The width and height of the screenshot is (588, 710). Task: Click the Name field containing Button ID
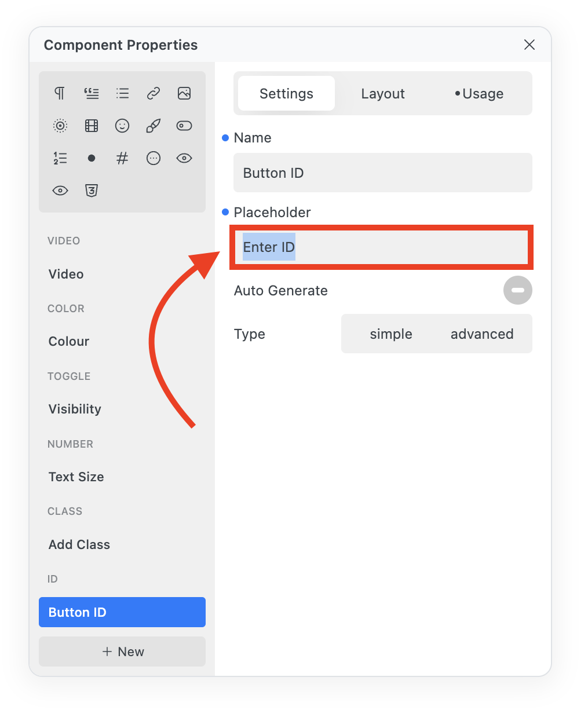click(382, 173)
